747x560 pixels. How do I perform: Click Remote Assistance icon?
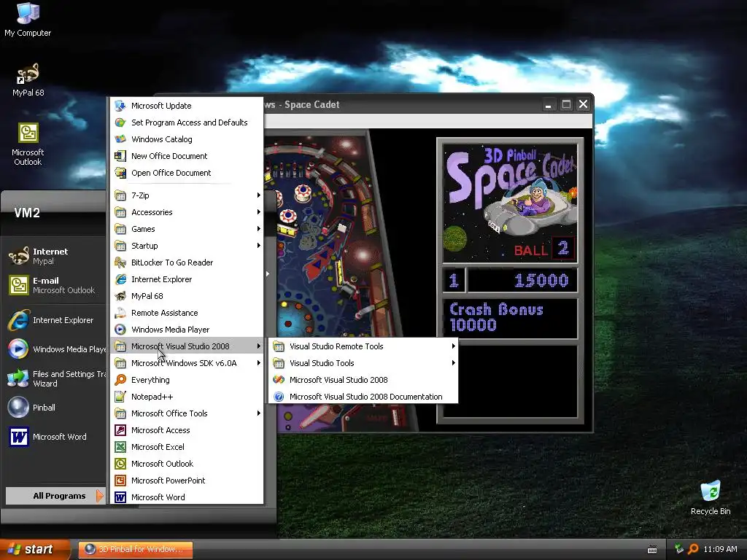(x=120, y=313)
